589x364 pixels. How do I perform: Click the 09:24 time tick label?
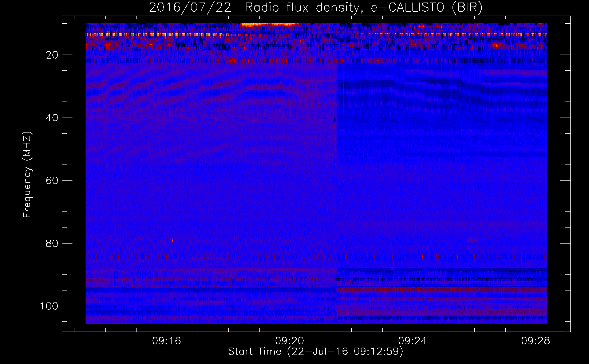[x=413, y=341]
